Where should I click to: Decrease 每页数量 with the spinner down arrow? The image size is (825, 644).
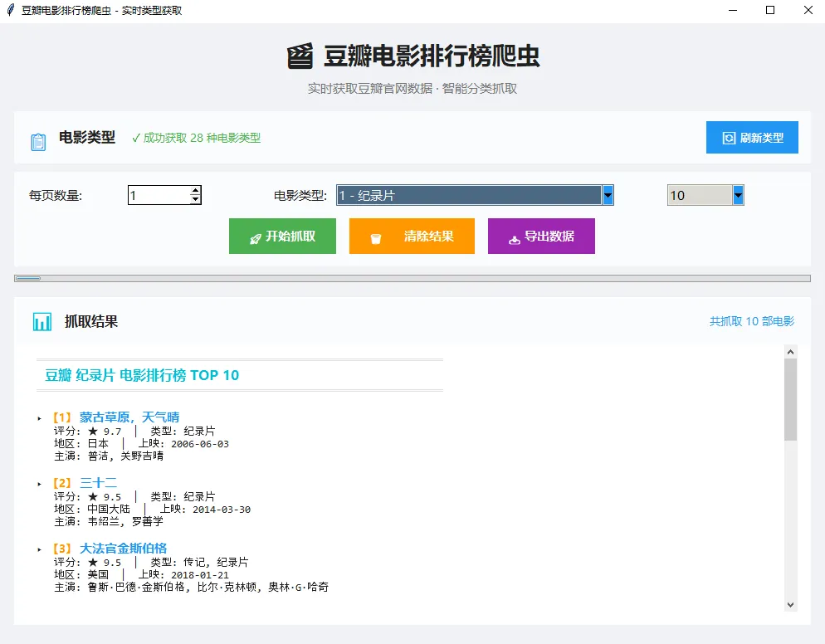(195, 200)
